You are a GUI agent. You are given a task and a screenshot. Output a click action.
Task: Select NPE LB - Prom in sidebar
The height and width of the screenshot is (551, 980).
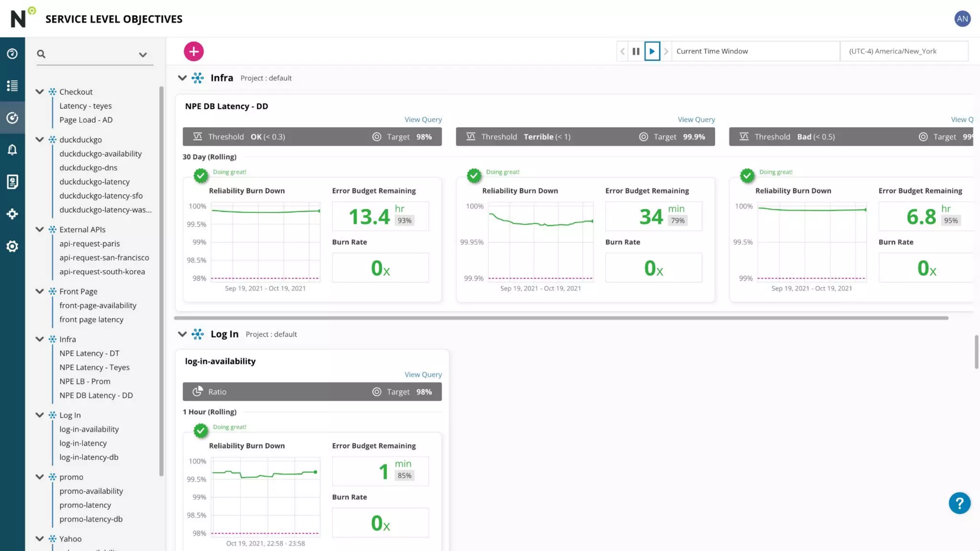pos(85,381)
